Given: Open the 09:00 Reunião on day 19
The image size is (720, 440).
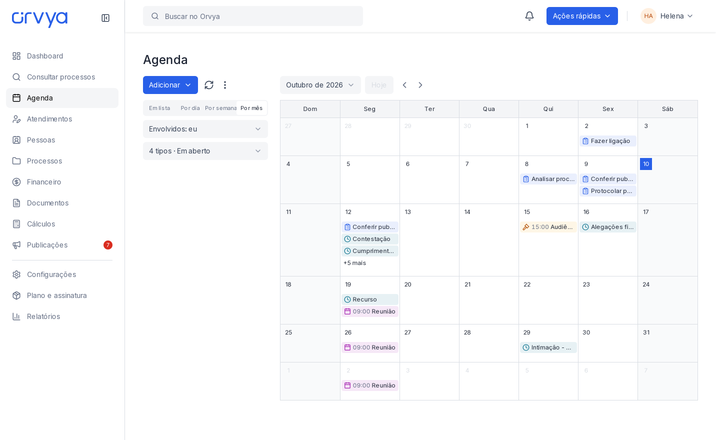Looking at the screenshot, I should pos(370,311).
